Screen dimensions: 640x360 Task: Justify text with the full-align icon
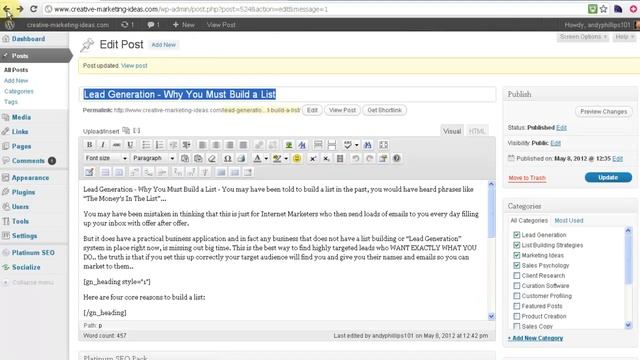click(x=243, y=145)
